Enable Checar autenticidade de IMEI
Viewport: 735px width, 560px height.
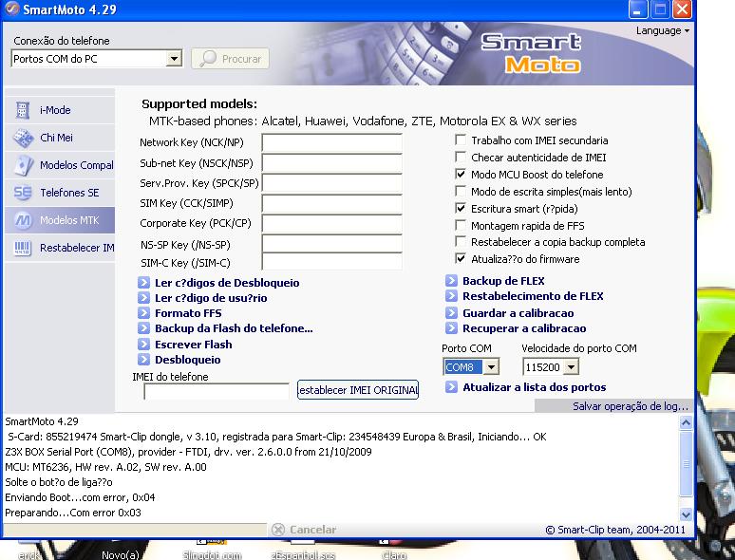(x=461, y=157)
